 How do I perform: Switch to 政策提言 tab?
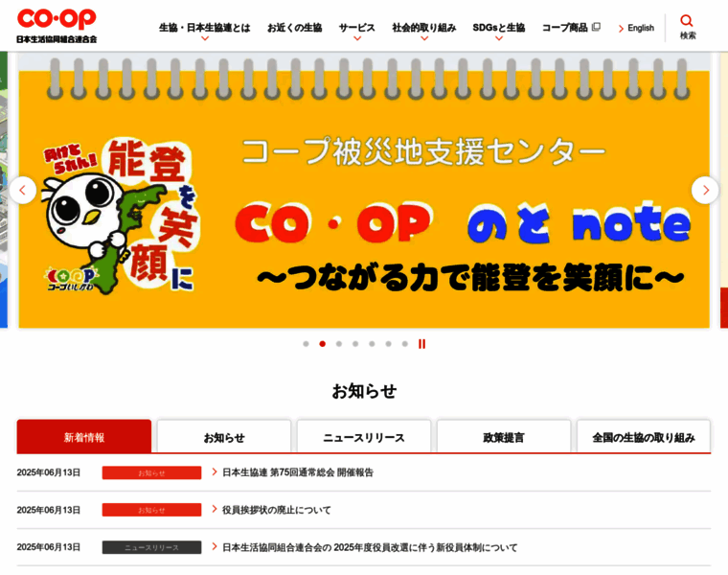[x=504, y=437]
